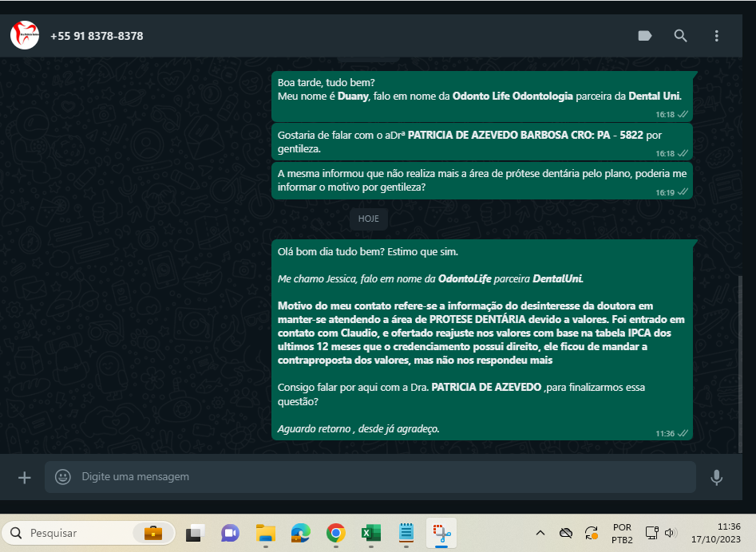Select the message mentioning CRO: PA - 5822
Viewport: 756px width, 552px height.
point(482,142)
